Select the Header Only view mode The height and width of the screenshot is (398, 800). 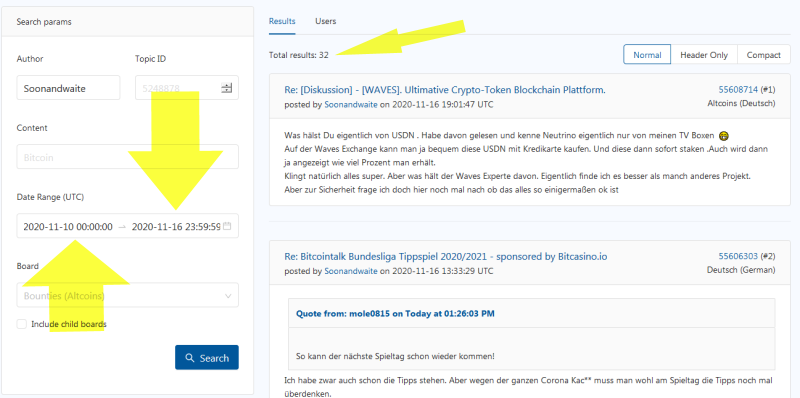tap(704, 55)
